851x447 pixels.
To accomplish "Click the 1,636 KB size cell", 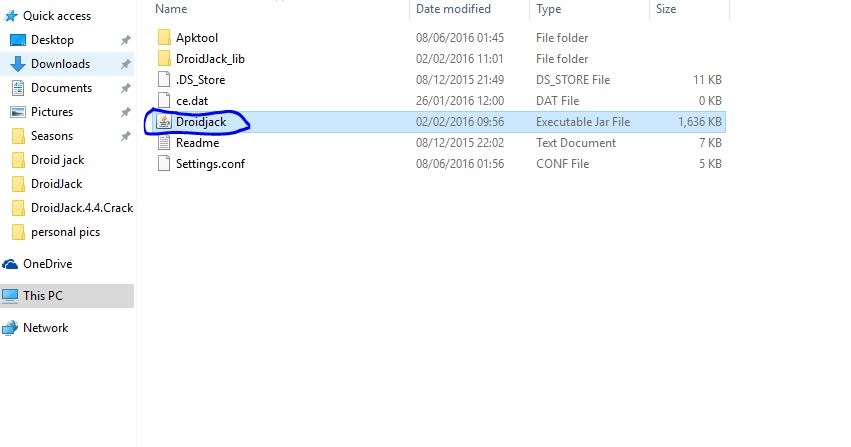I will 700,122.
